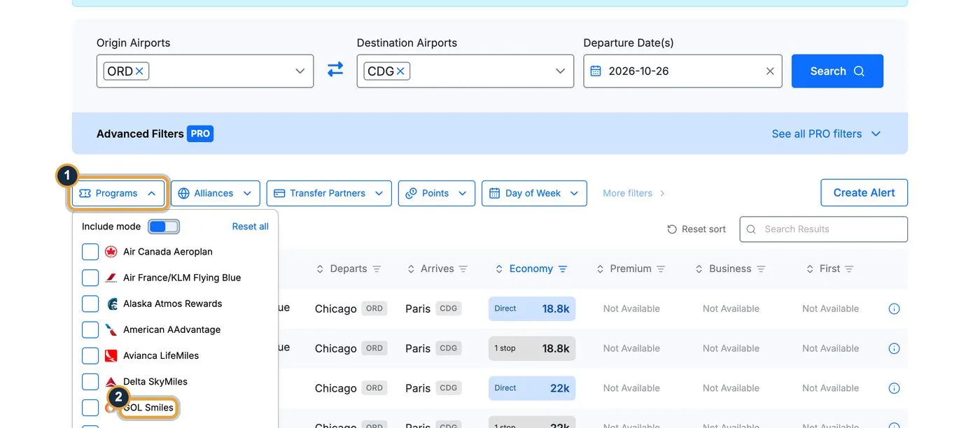Click the Transfer Partners card icon
The width and height of the screenshot is (980, 428).
[x=279, y=194]
